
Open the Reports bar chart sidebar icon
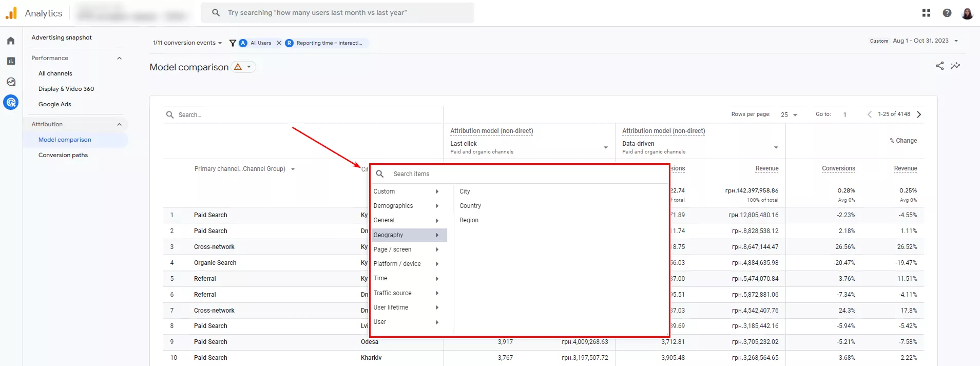tap(11, 61)
